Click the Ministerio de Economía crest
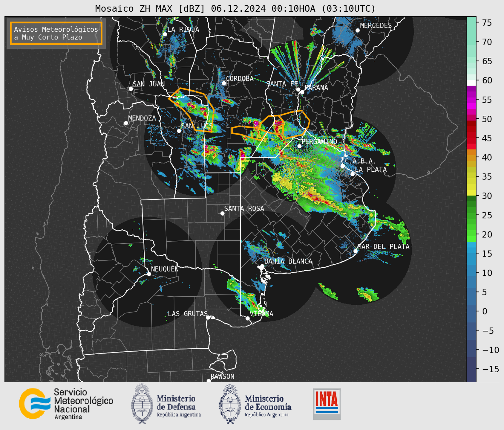Screen dimensions: 504x430 230,404
